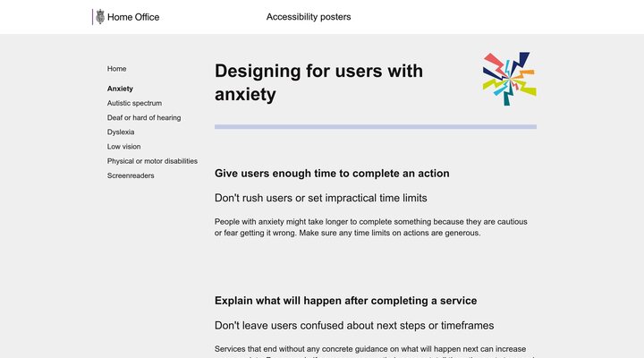Image resolution: width=644 pixels, height=358 pixels.
Task: Click 'Explain what will happen' heading
Action: [345, 301]
